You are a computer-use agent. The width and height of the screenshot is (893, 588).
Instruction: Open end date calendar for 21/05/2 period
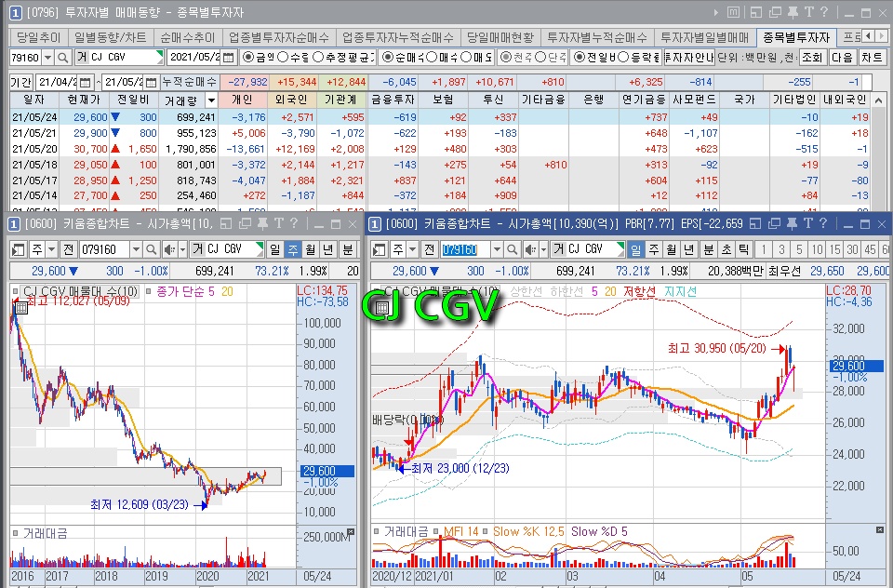(x=151, y=82)
